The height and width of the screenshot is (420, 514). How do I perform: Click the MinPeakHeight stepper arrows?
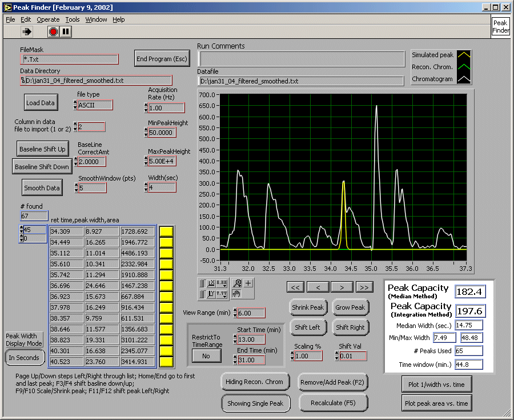pyautogui.click(x=146, y=133)
